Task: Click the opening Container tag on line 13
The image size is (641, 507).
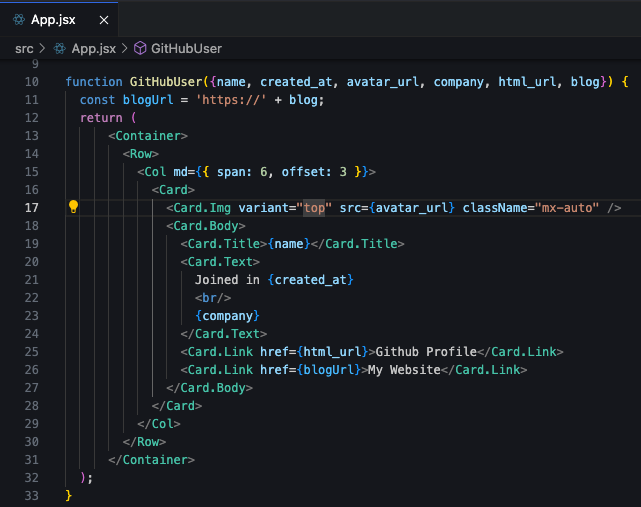Action: click(x=149, y=136)
